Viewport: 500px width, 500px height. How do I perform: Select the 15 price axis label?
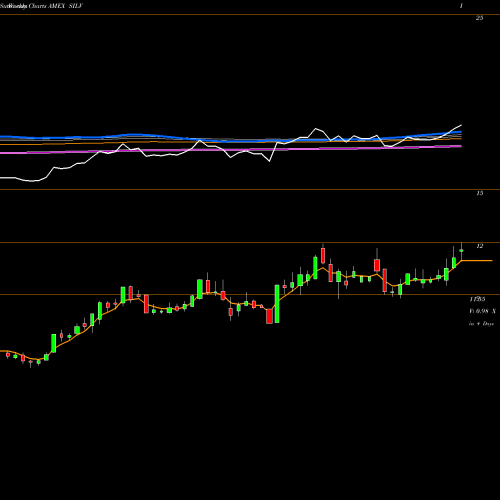tap(479, 193)
